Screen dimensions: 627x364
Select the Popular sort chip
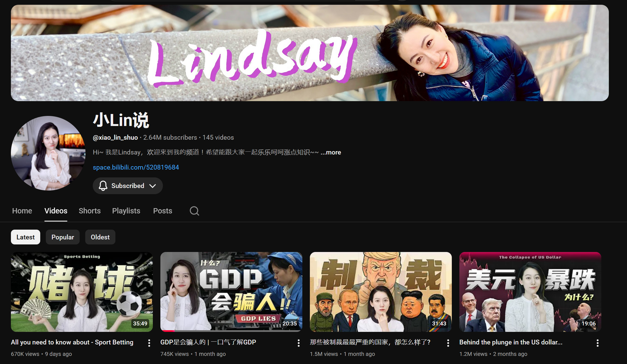[63, 237]
